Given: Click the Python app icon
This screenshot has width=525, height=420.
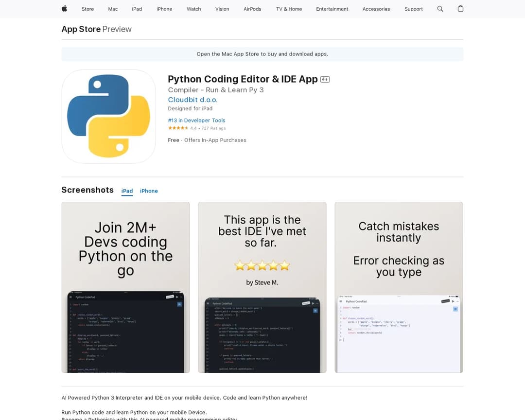Looking at the screenshot, I should (x=108, y=116).
